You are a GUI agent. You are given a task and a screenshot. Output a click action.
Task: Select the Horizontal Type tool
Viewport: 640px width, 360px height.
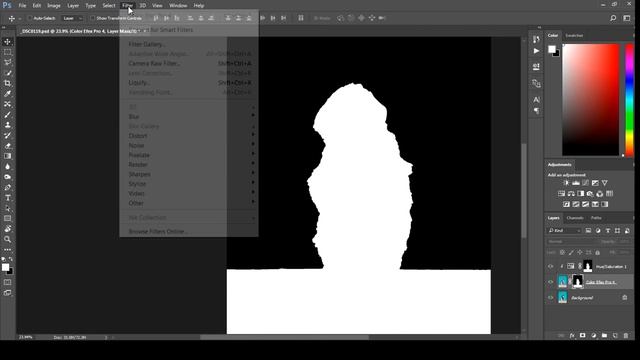pos(7,198)
